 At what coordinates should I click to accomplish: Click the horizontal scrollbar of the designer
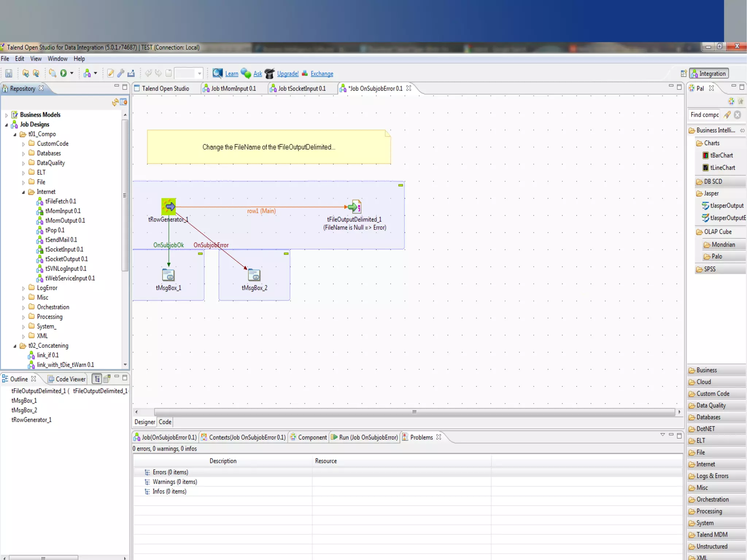[414, 412]
